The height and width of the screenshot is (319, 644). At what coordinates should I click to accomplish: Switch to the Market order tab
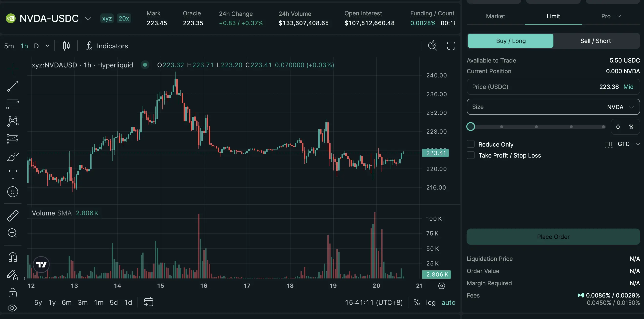click(x=495, y=16)
